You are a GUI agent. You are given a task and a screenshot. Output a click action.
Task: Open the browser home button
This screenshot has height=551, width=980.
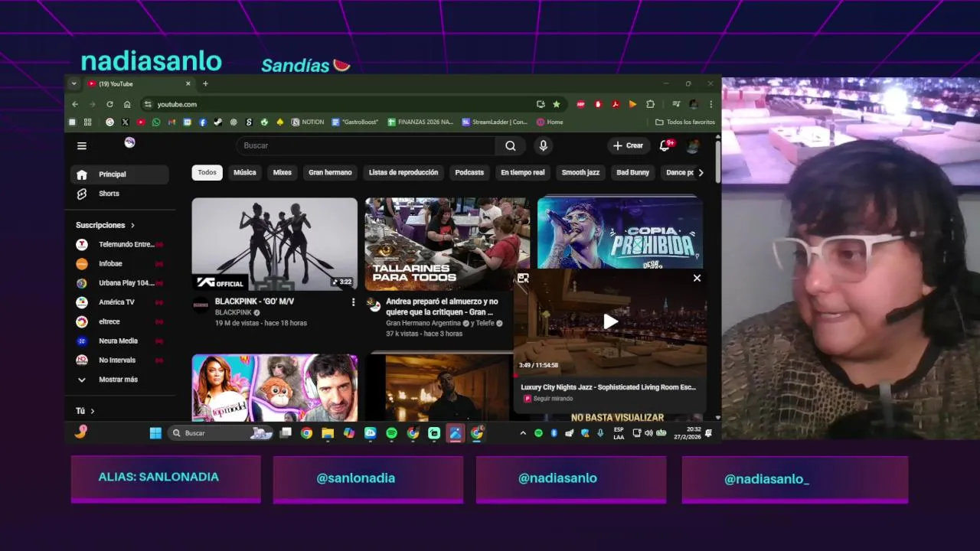click(x=127, y=104)
